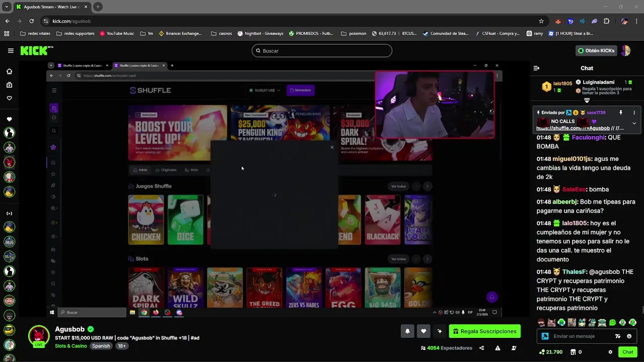644x362 pixels.
Task: Click Regala Suscripciones button
Action: pyautogui.click(x=485, y=331)
